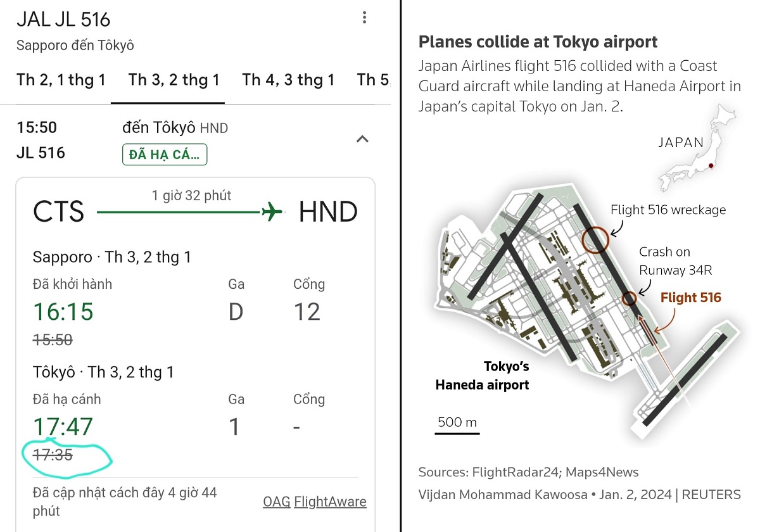Open the partially visible Th 5 tab
Image resolution: width=760 pixels, height=532 pixels.
(x=374, y=80)
